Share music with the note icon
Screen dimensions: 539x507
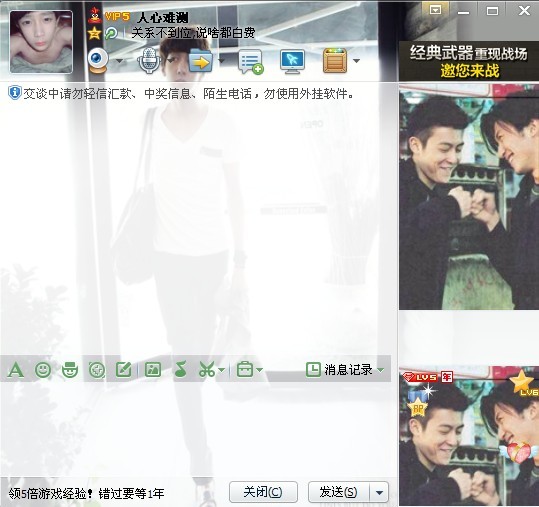180,370
